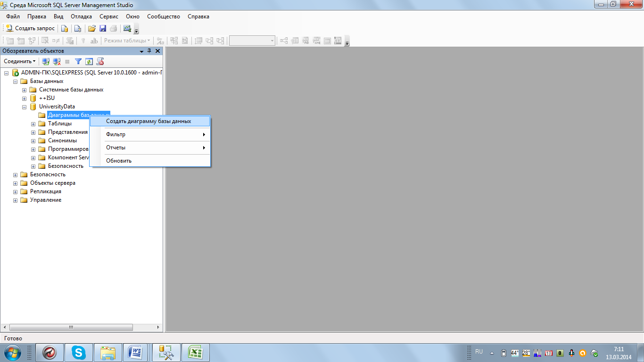Viewport: 644px width, 362px height.
Task: Click the blue funnel Filter icon
Action: coord(78,61)
